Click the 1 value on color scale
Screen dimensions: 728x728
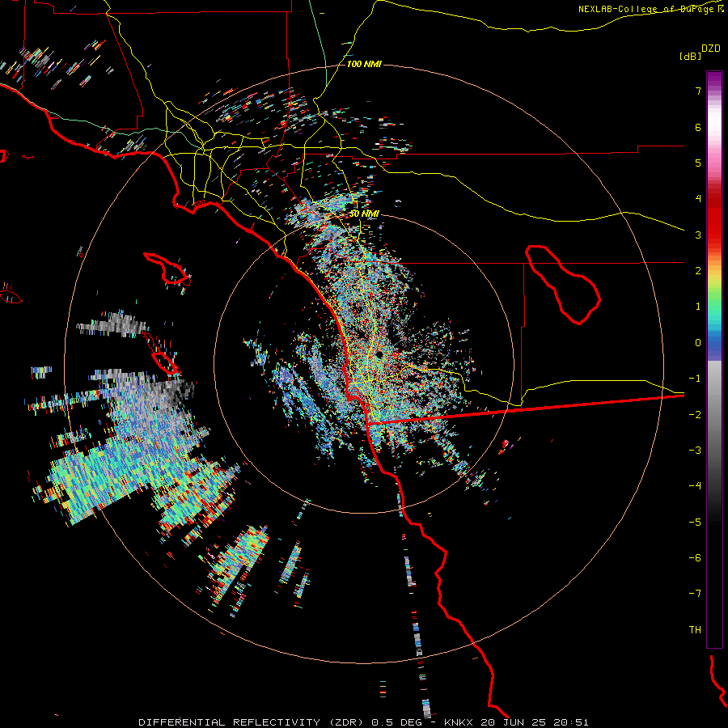coord(698,307)
